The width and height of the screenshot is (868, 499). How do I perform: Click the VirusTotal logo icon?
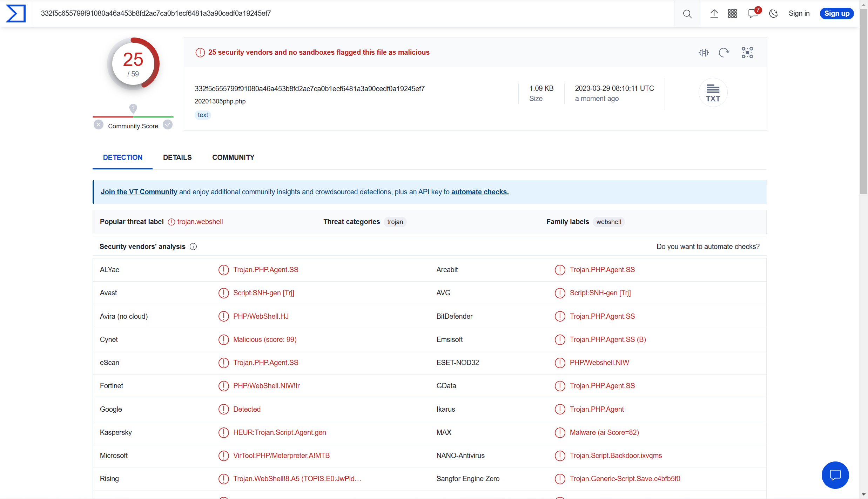tap(16, 13)
